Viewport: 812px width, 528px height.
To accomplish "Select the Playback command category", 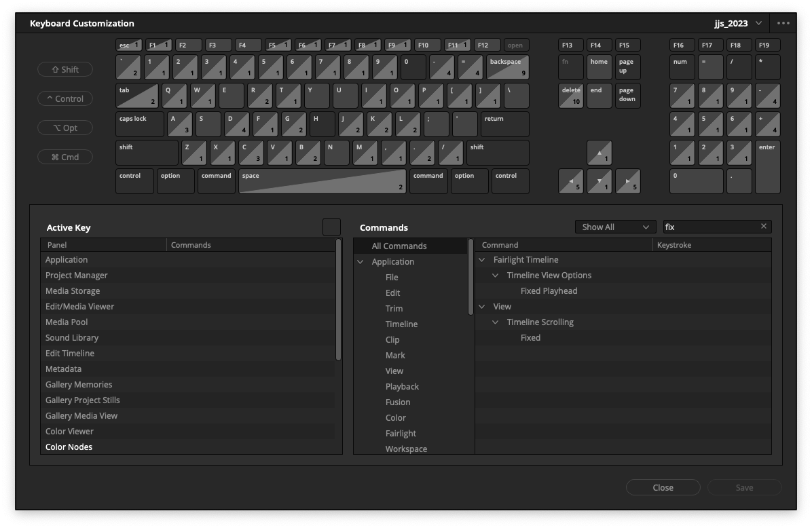I will [x=403, y=386].
